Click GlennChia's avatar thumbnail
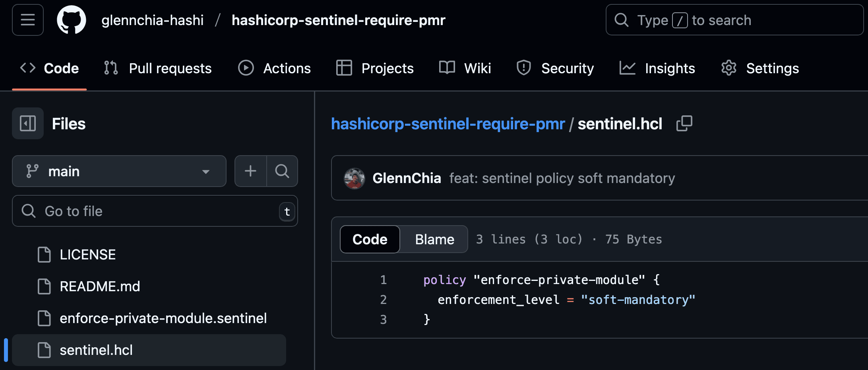868x370 pixels. click(x=354, y=178)
